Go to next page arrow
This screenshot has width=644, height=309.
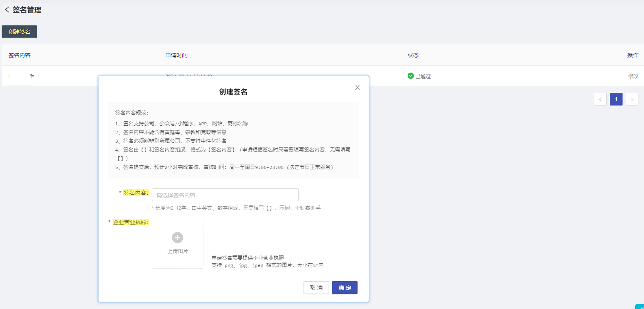tap(632, 99)
